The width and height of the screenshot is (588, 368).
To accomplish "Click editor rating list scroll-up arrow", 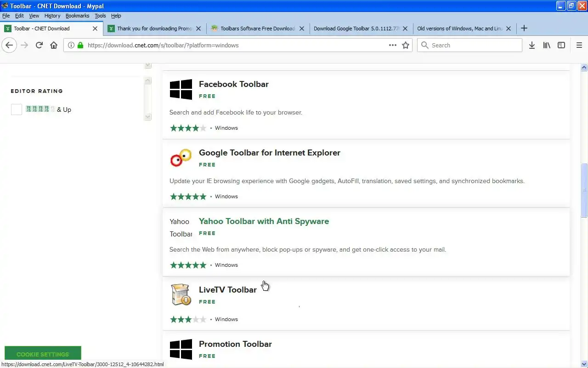I will pyautogui.click(x=148, y=80).
